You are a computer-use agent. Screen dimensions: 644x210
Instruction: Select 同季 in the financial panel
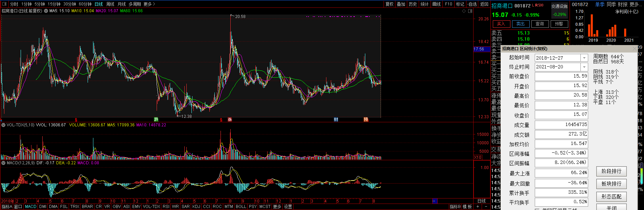(x=611, y=4)
